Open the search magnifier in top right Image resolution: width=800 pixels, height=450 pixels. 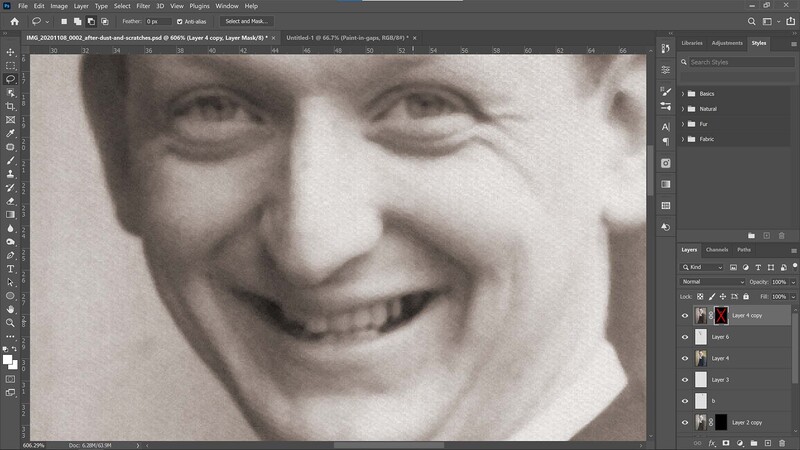(x=752, y=21)
